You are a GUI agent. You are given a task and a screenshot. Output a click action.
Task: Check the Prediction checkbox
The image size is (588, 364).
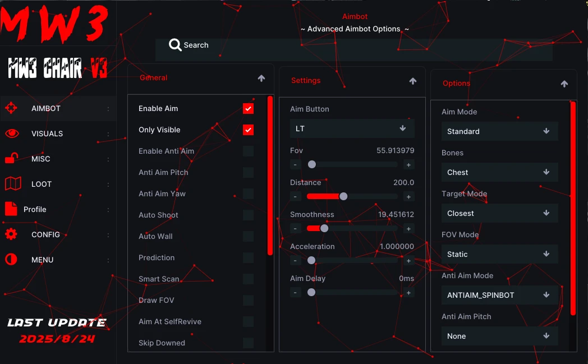coord(248,258)
